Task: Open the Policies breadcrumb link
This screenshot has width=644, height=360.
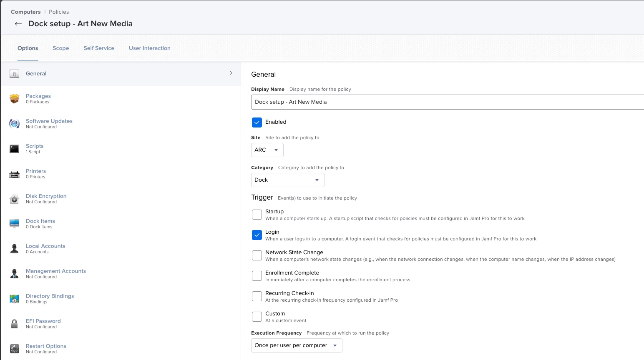Action: tap(59, 12)
